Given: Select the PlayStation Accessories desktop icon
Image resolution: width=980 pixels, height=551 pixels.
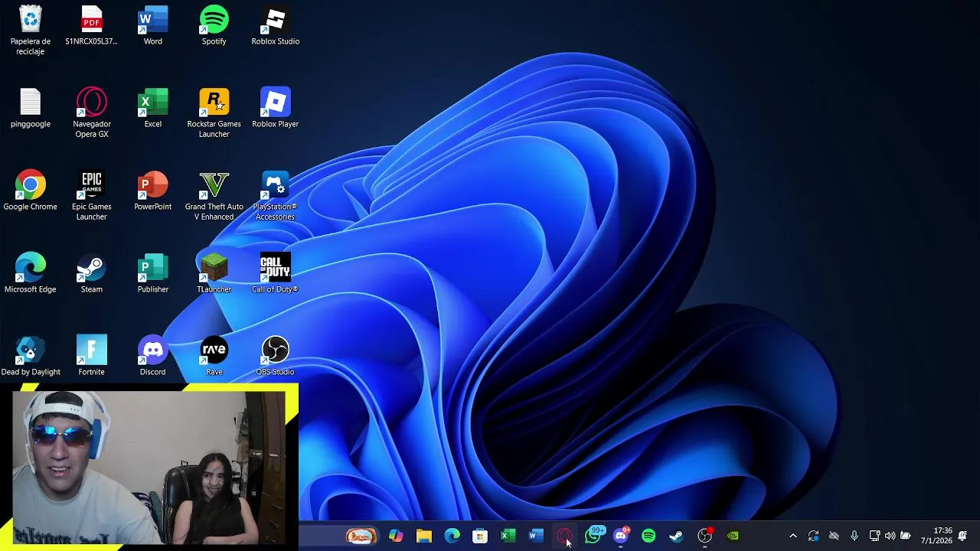Looking at the screenshot, I should point(275,195).
